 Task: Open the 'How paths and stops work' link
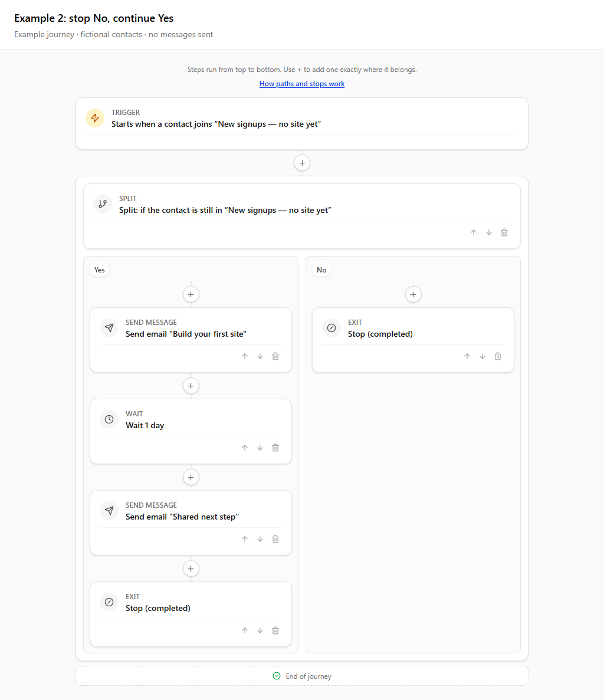pyautogui.click(x=302, y=84)
